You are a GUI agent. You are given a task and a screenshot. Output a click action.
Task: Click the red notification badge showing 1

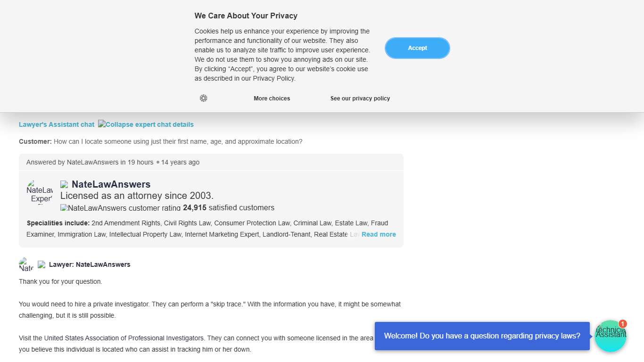(x=623, y=324)
